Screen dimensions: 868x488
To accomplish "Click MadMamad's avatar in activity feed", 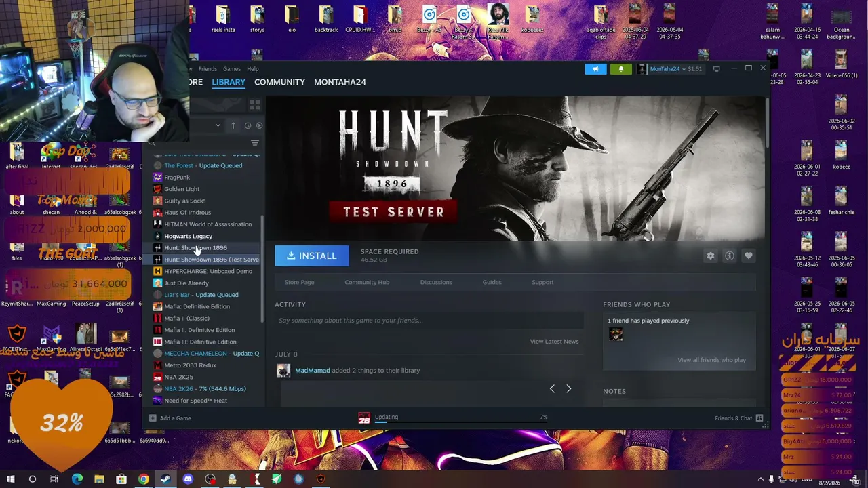I will point(283,370).
